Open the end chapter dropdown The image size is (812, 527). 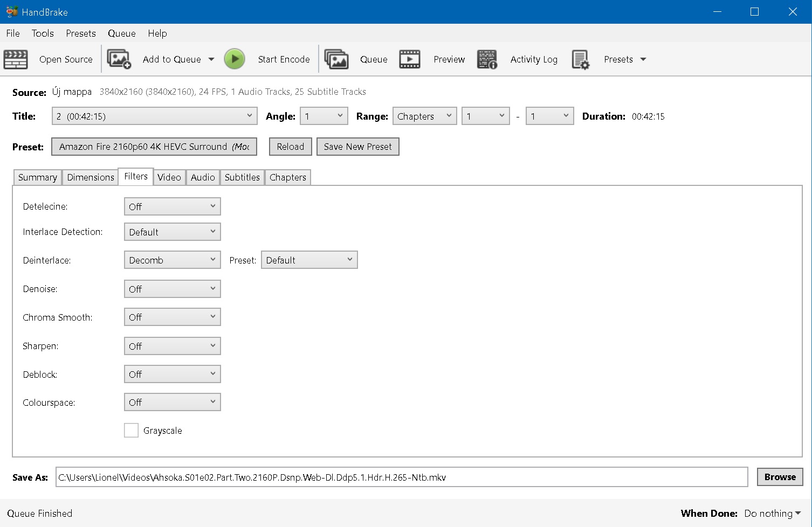tap(550, 116)
